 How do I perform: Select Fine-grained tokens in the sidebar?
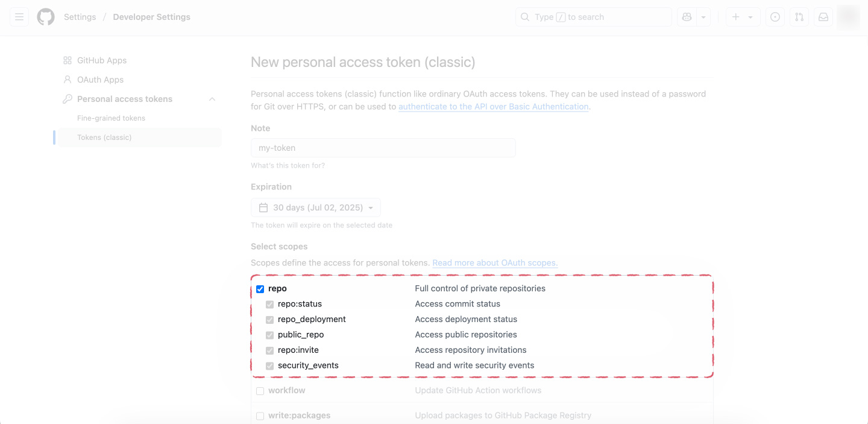[110, 118]
